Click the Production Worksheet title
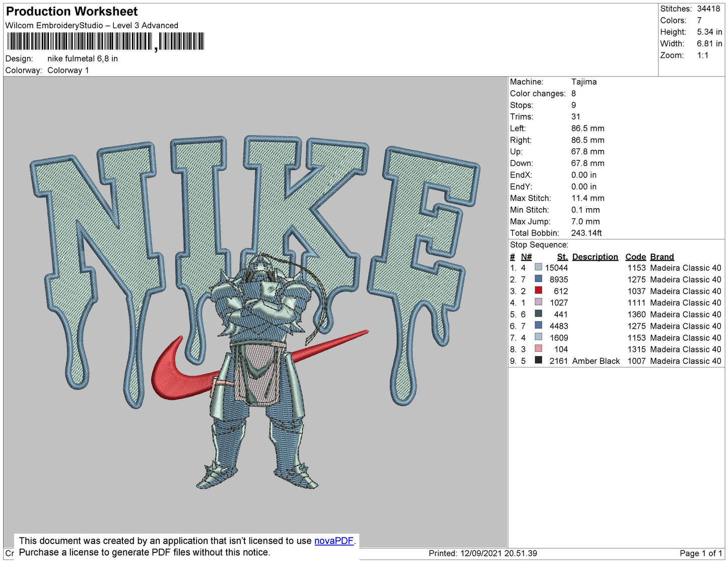This screenshot has height=563, width=728. point(72,11)
